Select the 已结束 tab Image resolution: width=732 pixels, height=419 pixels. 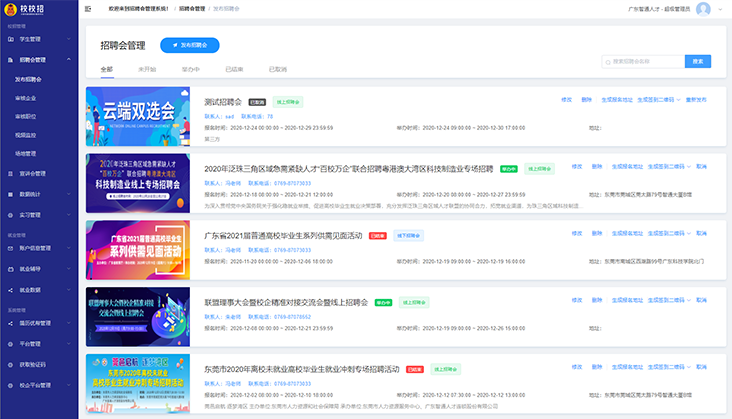tap(234, 69)
